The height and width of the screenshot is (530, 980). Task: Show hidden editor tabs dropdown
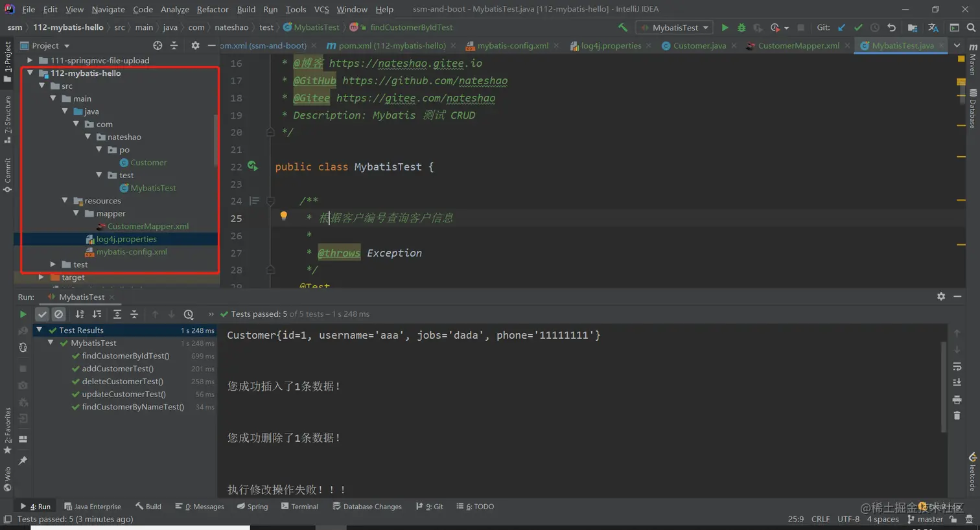[957, 45]
